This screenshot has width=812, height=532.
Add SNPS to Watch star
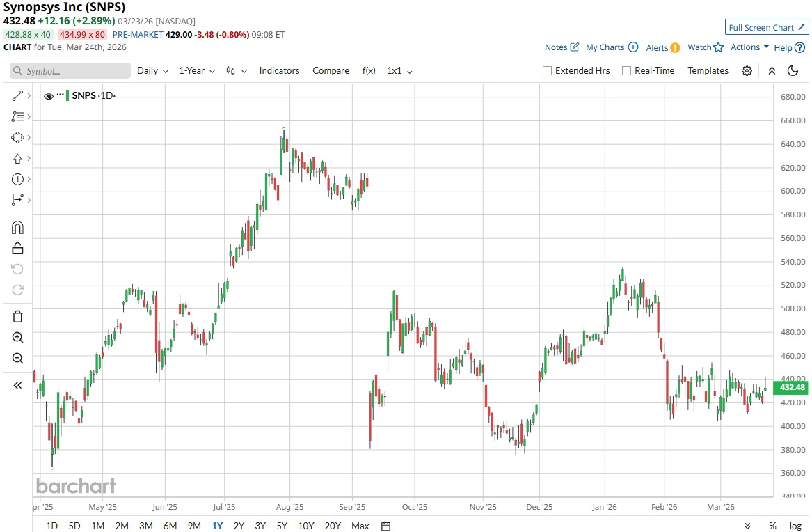(x=718, y=47)
